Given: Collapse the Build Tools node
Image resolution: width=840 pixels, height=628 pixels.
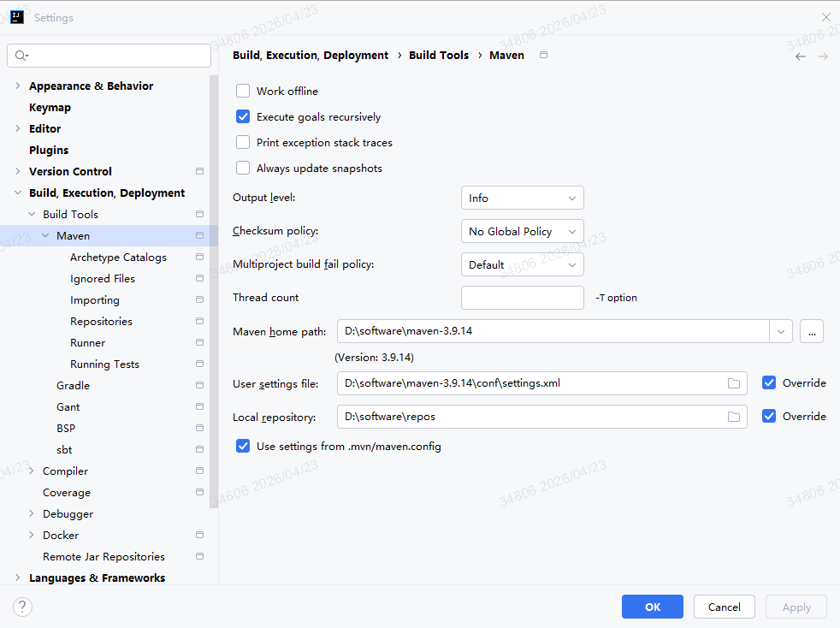Looking at the screenshot, I should pos(32,215).
